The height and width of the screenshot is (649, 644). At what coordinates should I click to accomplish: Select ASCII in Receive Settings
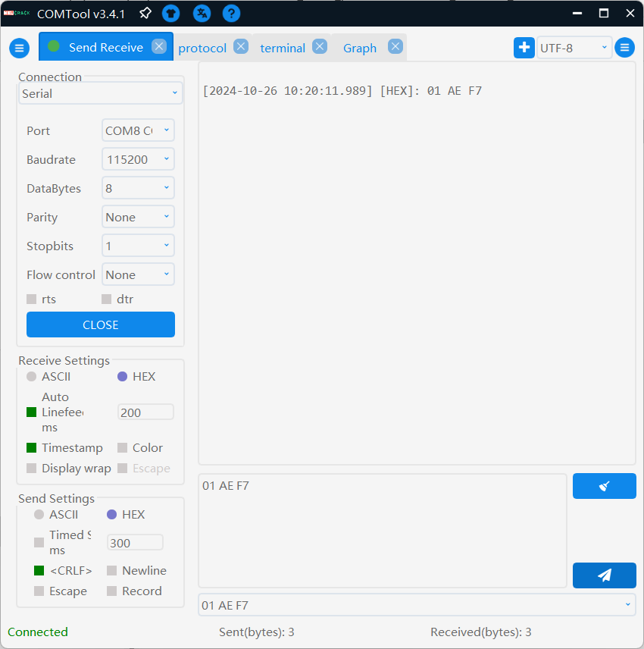point(31,377)
